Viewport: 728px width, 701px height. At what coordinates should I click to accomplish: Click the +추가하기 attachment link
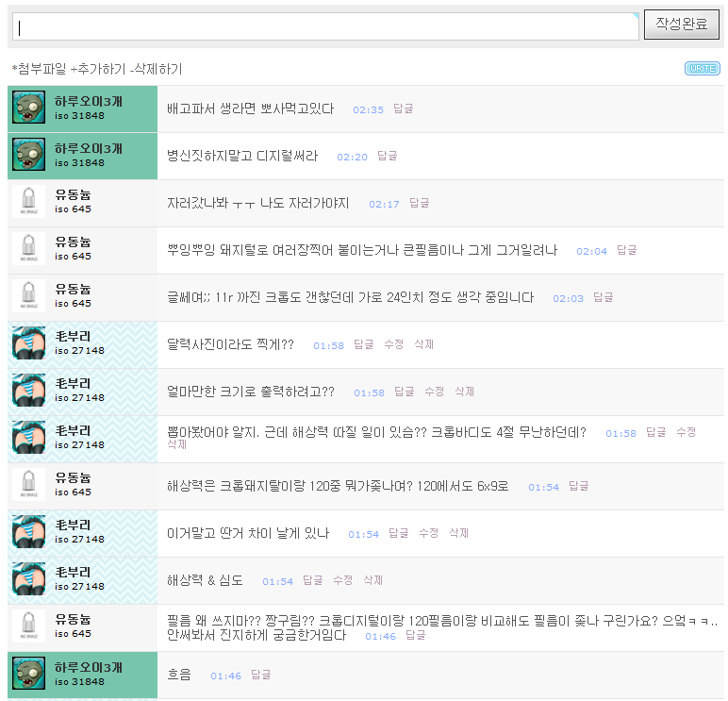pos(100,69)
